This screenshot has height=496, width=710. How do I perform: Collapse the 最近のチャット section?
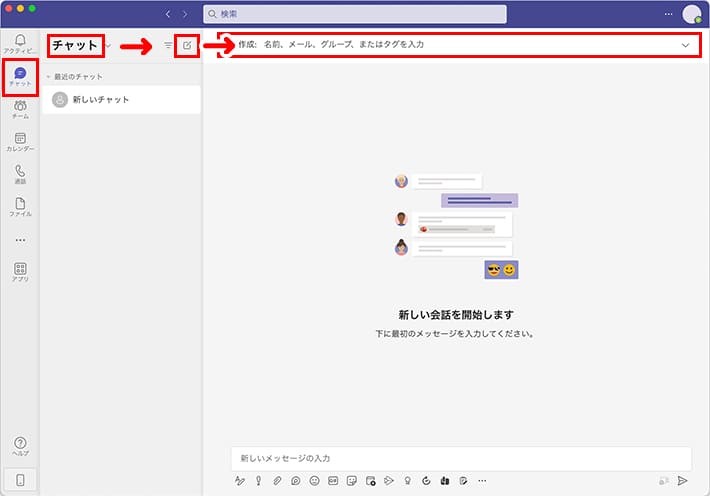(x=48, y=77)
